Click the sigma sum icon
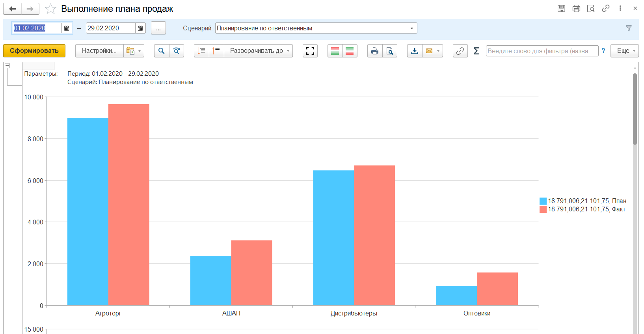 (476, 51)
